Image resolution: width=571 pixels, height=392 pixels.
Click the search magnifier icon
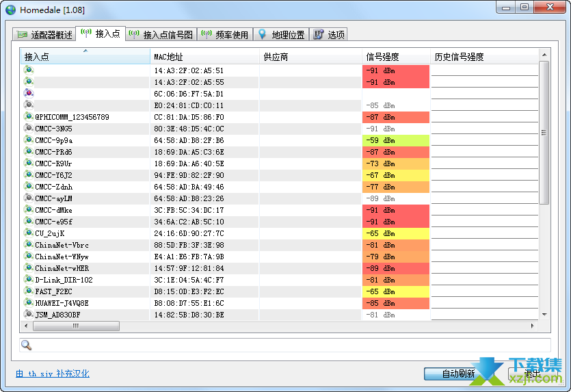click(x=26, y=345)
